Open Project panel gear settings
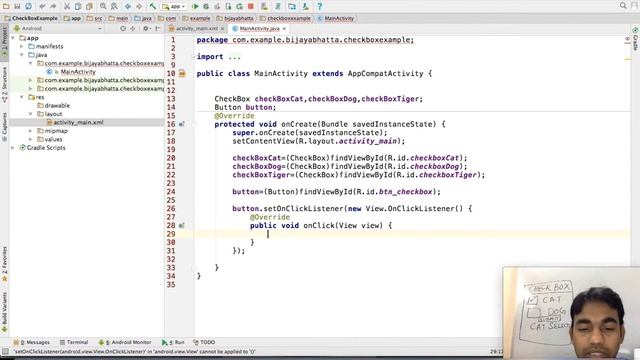640x360 pixels. (x=146, y=29)
